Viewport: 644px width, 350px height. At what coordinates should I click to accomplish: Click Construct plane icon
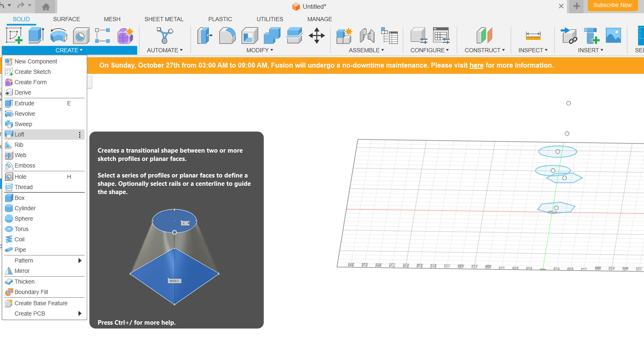click(485, 36)
